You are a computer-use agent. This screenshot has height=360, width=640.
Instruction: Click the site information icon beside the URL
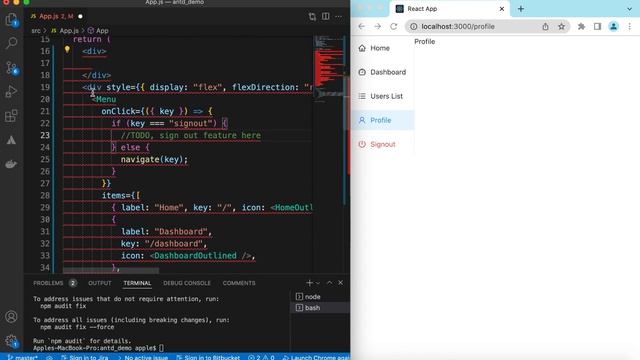point(413,27)
